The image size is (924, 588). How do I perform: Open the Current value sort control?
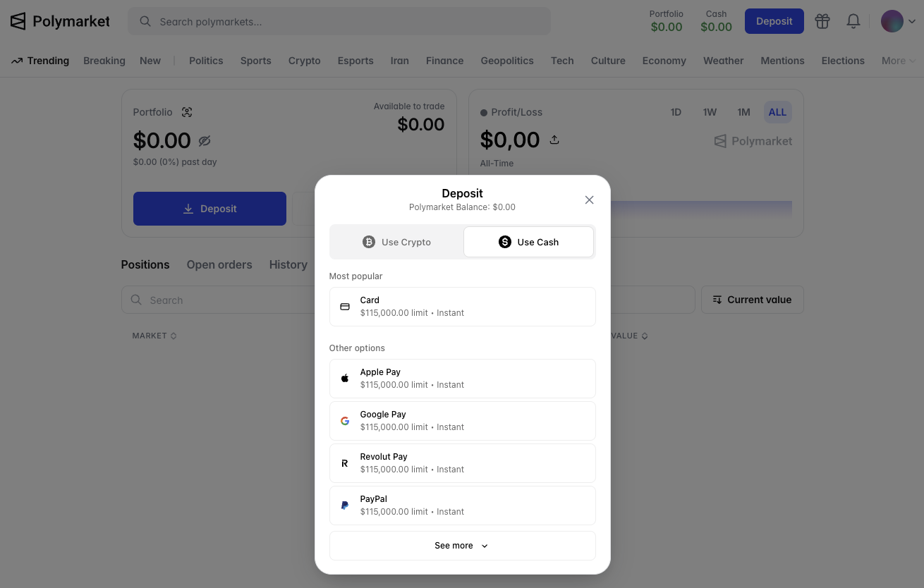click(752, 299)
